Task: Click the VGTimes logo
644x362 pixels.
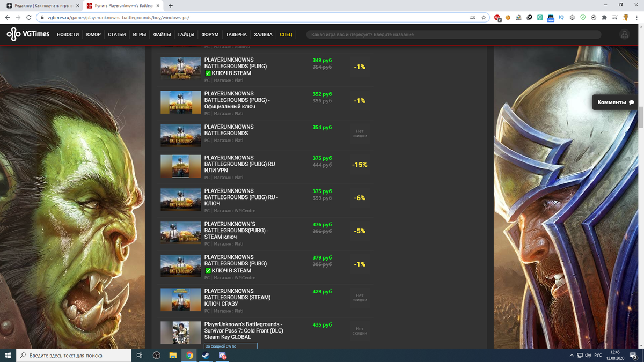Action: [28, 34]
